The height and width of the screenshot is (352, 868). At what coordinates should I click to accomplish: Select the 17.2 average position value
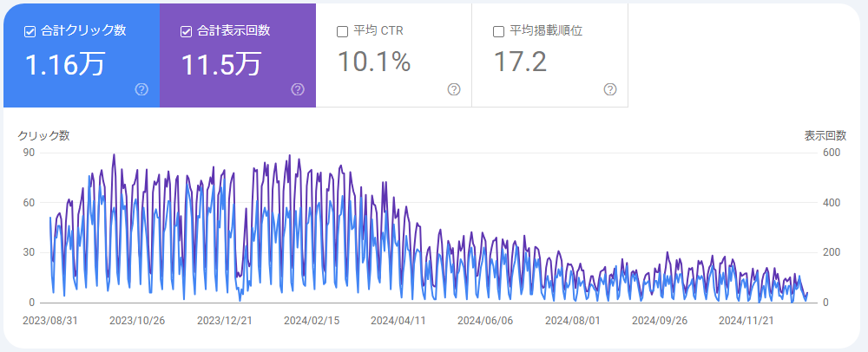[x=520, y=62]
